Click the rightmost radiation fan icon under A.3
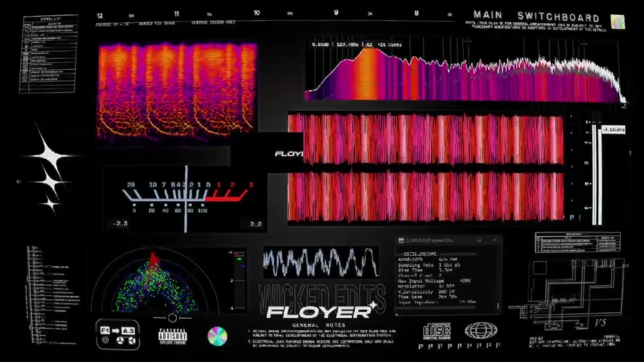 pos(132,341)
